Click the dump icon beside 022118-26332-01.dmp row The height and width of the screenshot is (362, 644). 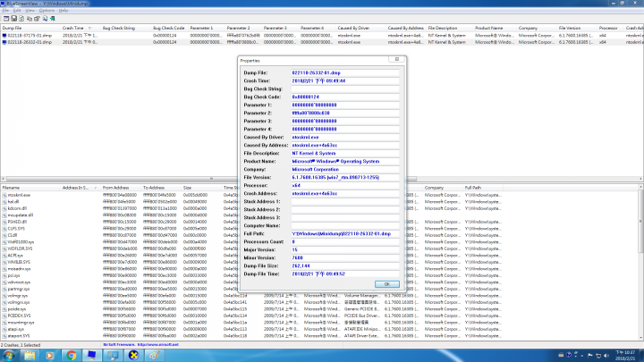[4, 42]
